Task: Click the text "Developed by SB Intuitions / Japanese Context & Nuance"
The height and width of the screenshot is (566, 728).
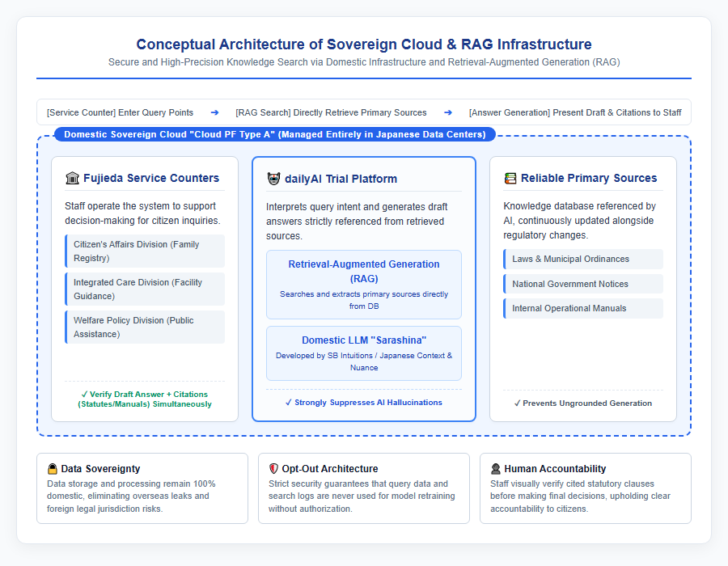Action: [x=364, y=361]
